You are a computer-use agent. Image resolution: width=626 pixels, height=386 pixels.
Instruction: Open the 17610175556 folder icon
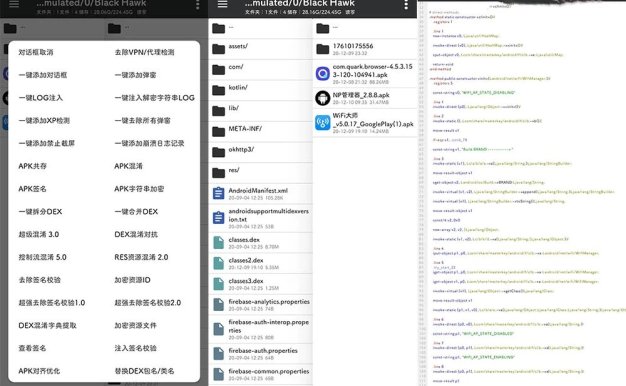point(323,49)
